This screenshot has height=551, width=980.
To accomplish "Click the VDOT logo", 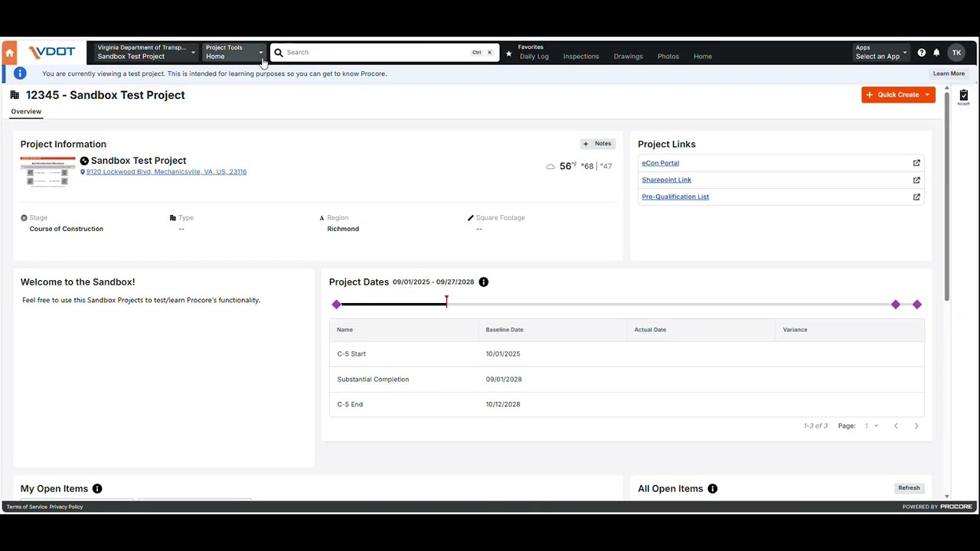I will tap(52, 52).
